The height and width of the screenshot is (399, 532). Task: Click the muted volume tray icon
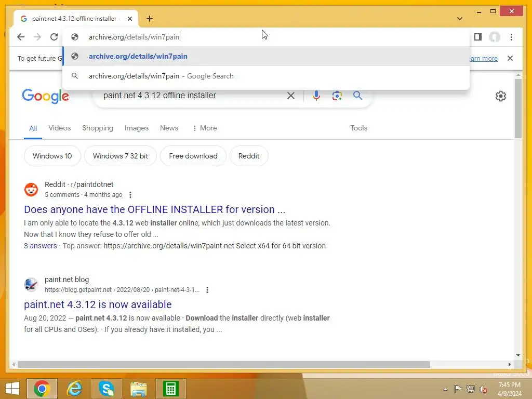coord(483,389)
